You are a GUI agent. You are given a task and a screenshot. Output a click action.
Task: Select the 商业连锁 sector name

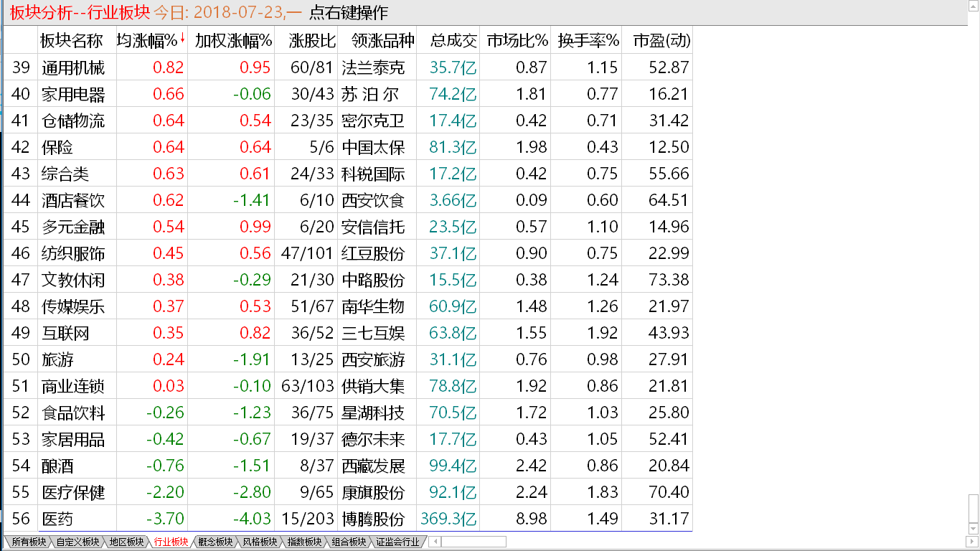pyautogui.click(x=73, y=386)
